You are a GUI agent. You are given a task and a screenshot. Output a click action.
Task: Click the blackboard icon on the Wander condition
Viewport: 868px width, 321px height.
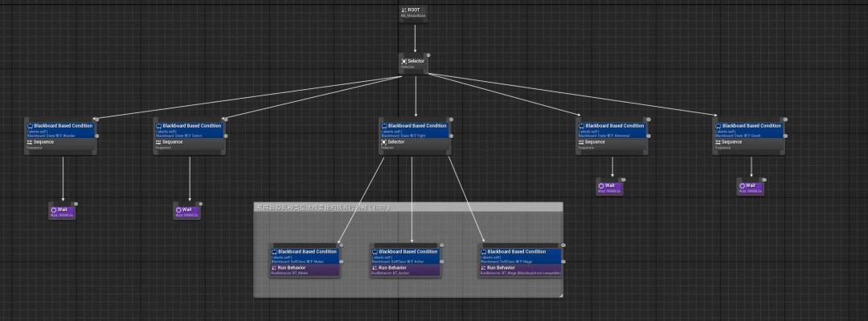point(30,126)
